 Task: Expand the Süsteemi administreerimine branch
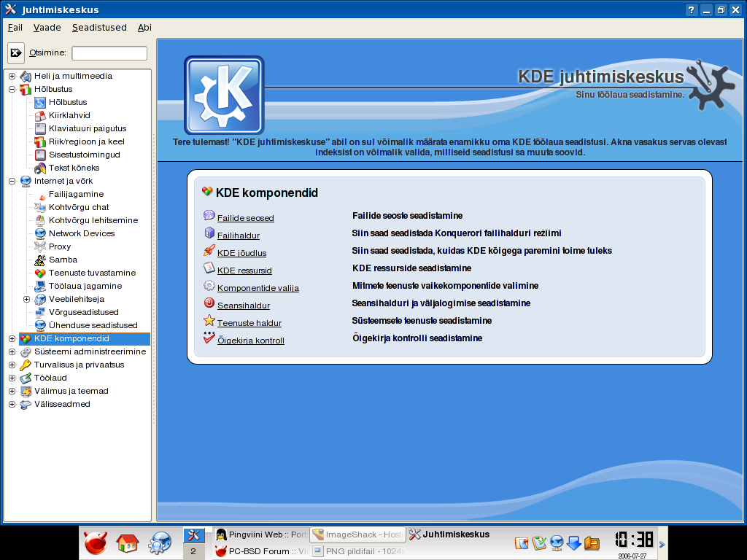click(12, 352)
